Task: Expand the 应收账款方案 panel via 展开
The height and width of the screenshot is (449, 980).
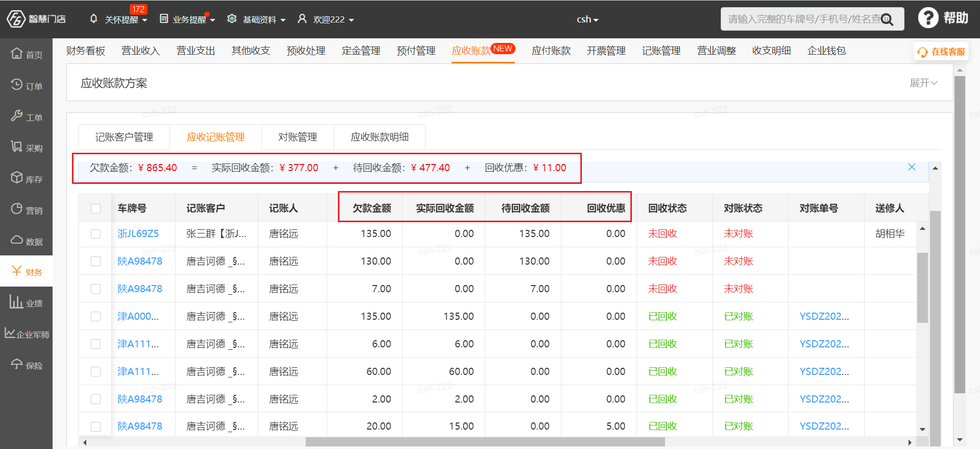Action: (923, 83)
